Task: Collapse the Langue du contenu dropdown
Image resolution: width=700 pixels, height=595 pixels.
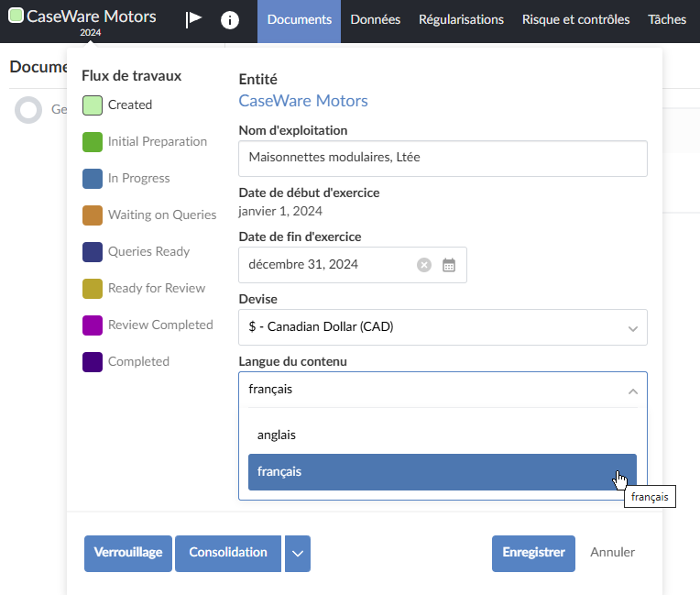Action: (632, 390)
